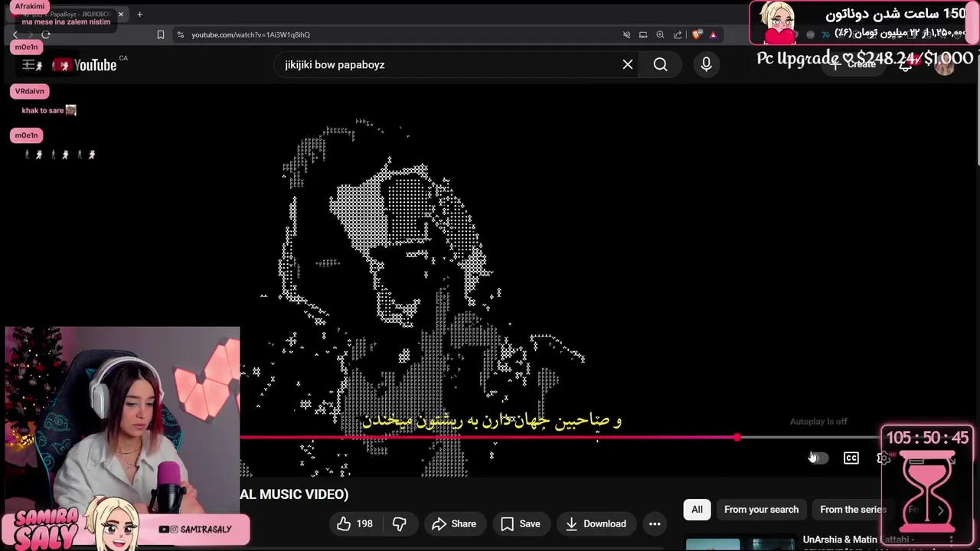Open the UnArshia & Matin Fattahi video thumbnail
Viewport: 980px width, 551px height.
[740, 544]
